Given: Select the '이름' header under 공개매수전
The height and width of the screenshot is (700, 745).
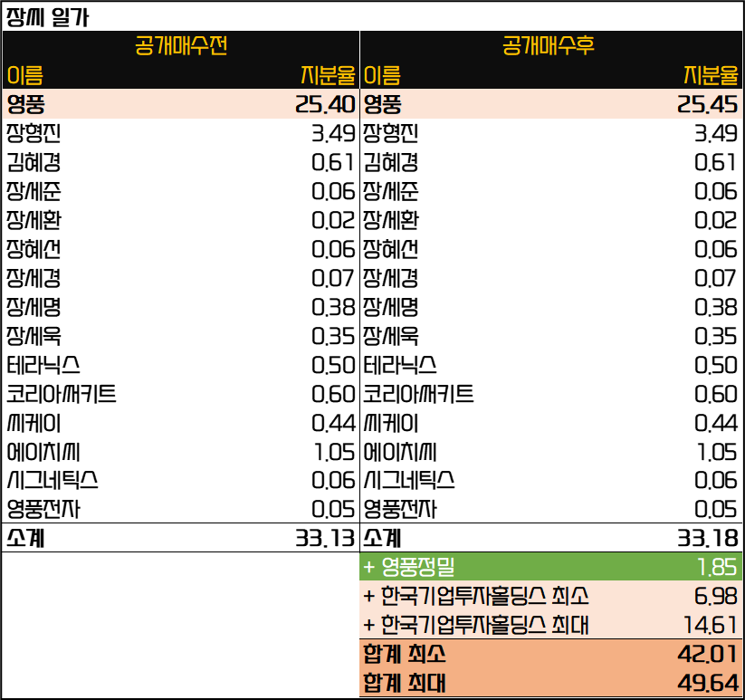Looking at the screenshot, I should tap(25, 75).
